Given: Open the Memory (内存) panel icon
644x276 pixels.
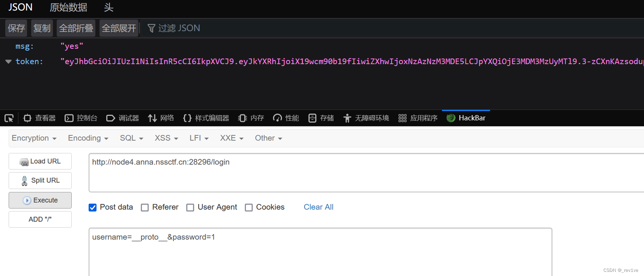Looking at the screenshot, I should (243, 118).
